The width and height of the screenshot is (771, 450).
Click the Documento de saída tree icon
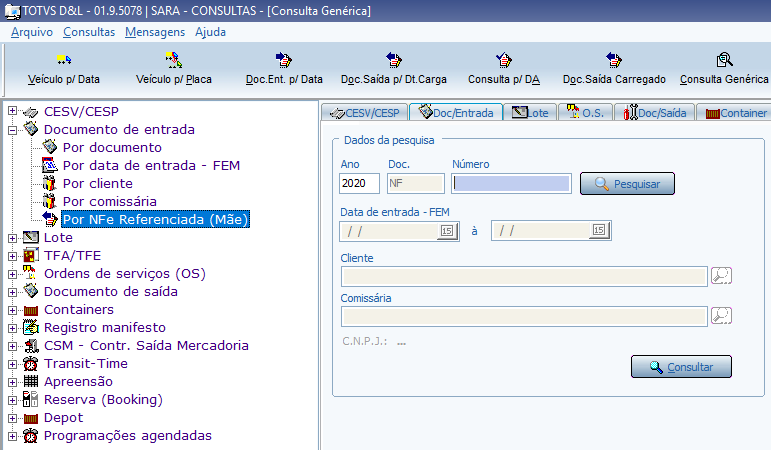[31, 291]
